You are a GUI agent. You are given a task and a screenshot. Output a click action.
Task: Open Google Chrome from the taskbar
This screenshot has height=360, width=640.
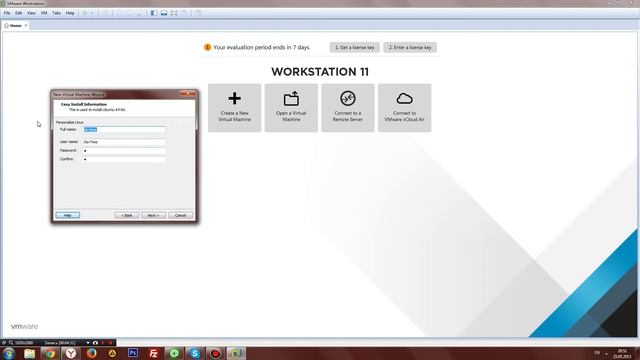[50, 353]
